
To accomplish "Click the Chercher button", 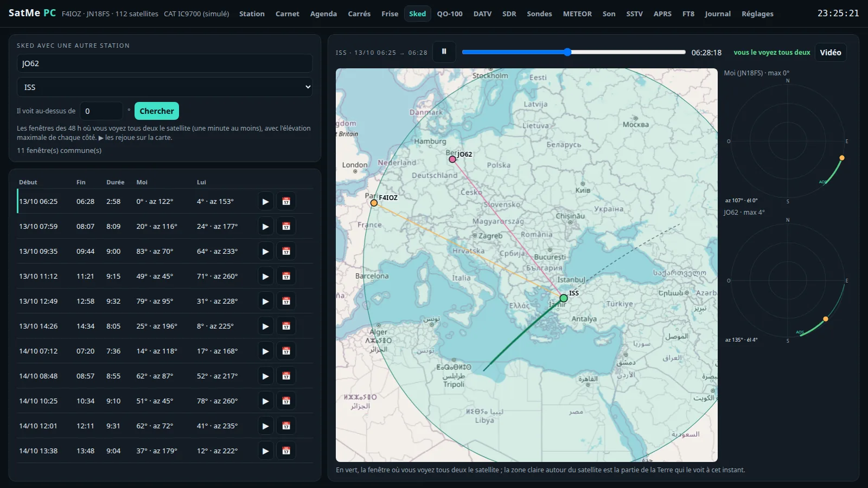I will point(157,111).
